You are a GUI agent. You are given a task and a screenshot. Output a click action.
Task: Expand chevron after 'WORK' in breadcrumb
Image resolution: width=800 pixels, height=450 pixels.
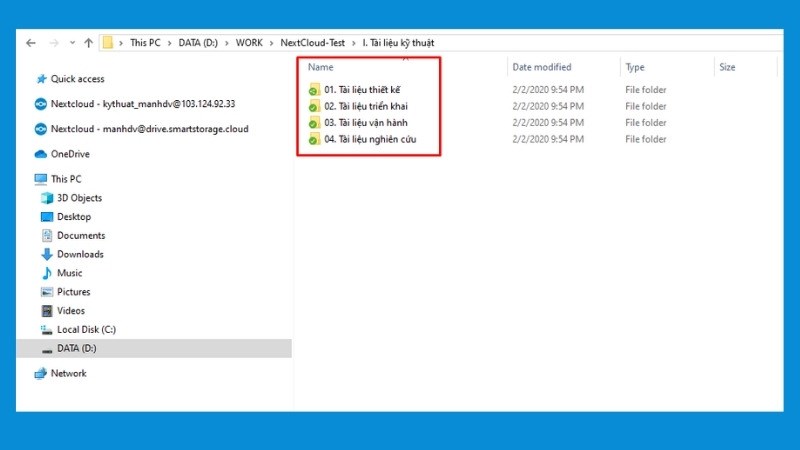tap(271, 43)
